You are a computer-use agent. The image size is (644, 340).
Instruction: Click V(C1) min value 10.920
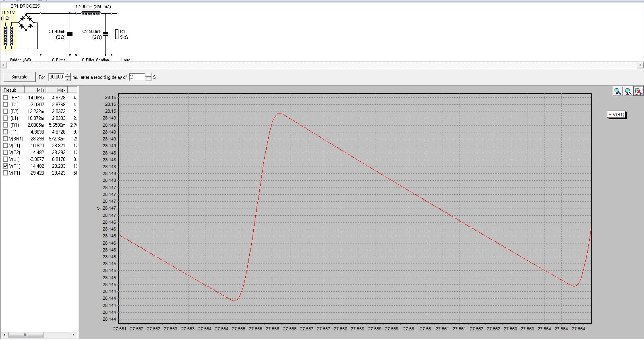click(37, 145)
